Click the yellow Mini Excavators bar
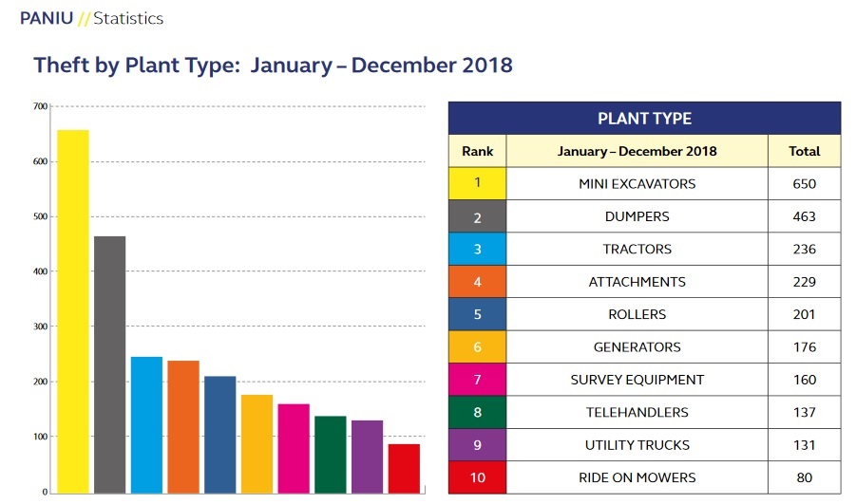 pyautogui.click(x=73, y=311)
